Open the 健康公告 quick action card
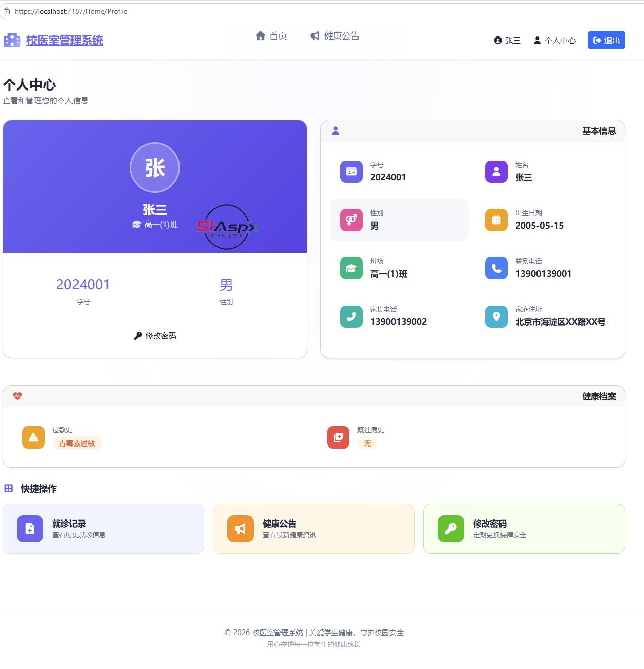The height and width of the screenshot is (669, 644). click(314, 529)
